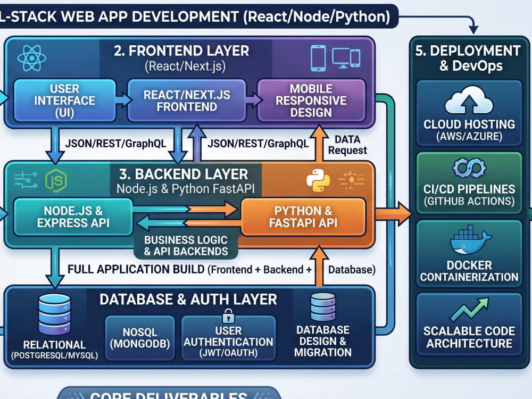Click the orange circuit node icon
Viewport: 532px width, 399px height.
click(x=351, y=180)
